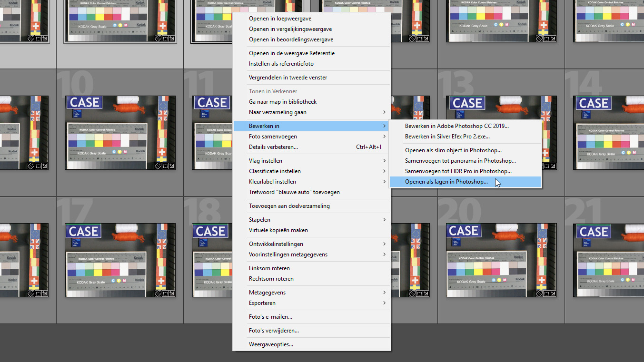Select the photo thumbnail in grid cell 18

click(x=212, y=260)
